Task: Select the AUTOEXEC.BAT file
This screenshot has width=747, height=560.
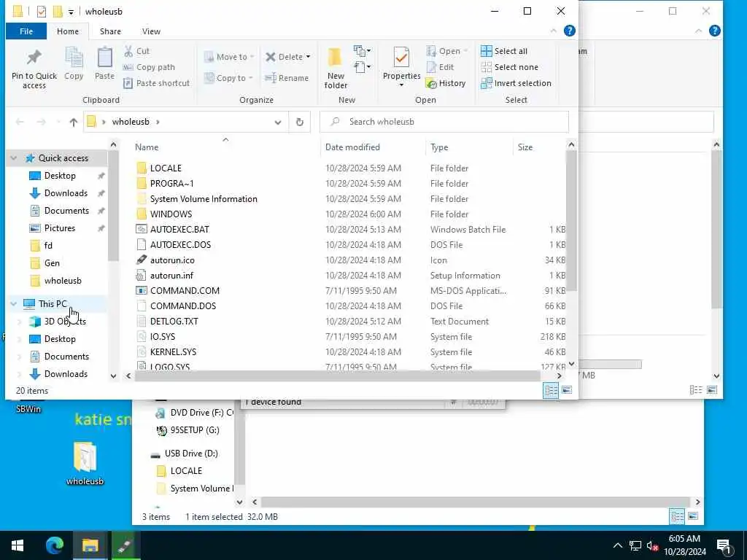Action: (x=179, y=230)
